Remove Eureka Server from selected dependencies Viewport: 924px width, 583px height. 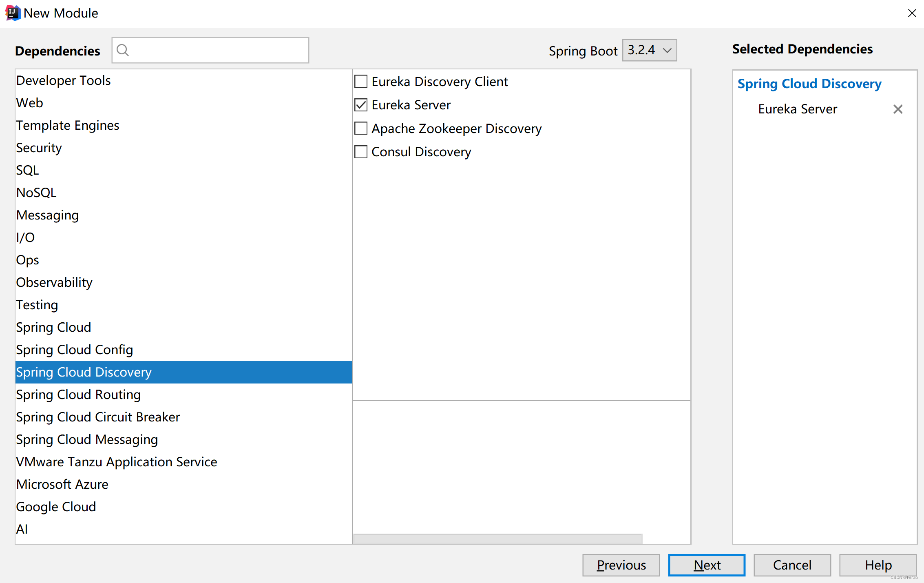tap(897, 109)
